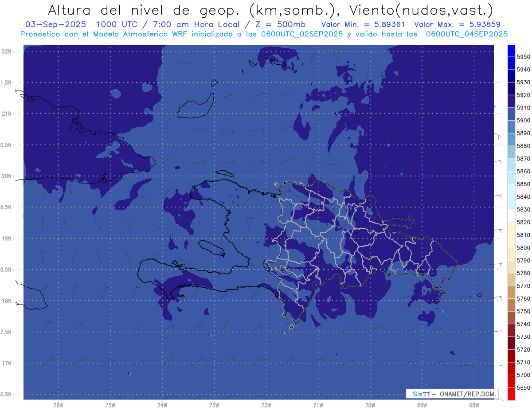Click 'Valor Max. = 5.93859' text
532x411 pixels.
[x=457, y=24]
